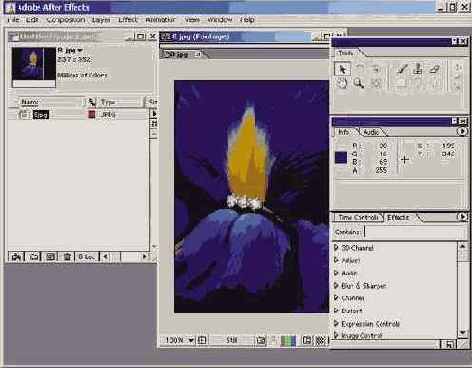Switch to the Audio tab
The width and height of the screenshot is (472, 368).
point(371,132)
